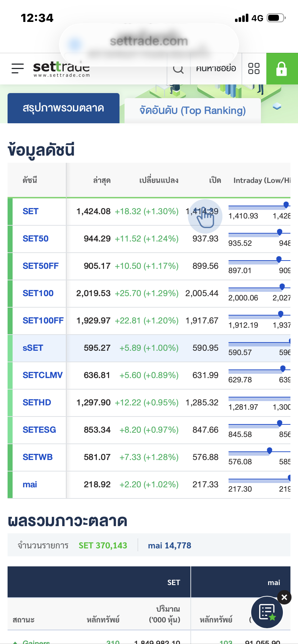This screenshot has width=298, height=644.
Task: Tap the ล่าสุด column header
Action: click(x=102, y=180)
